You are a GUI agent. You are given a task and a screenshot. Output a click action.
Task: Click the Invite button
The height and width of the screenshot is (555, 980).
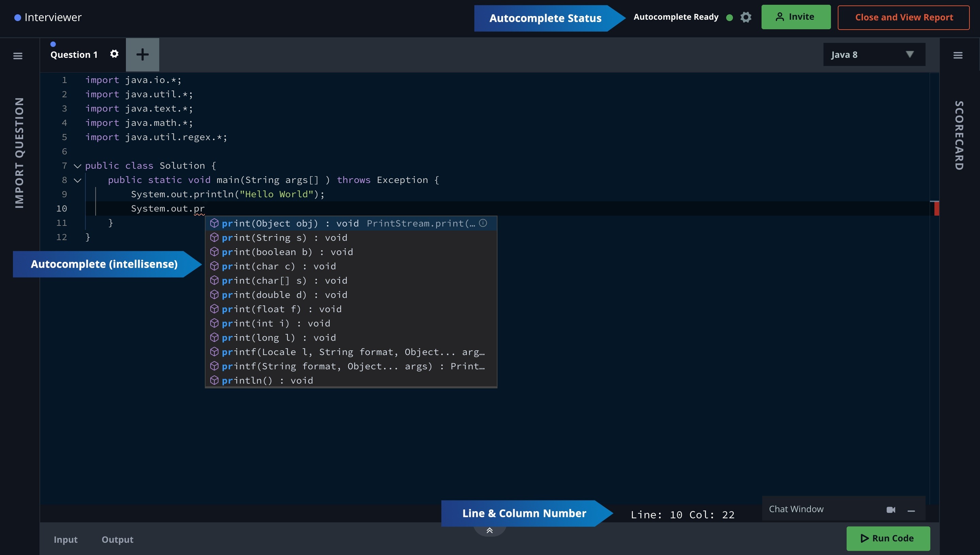click(x=796, y=17)
